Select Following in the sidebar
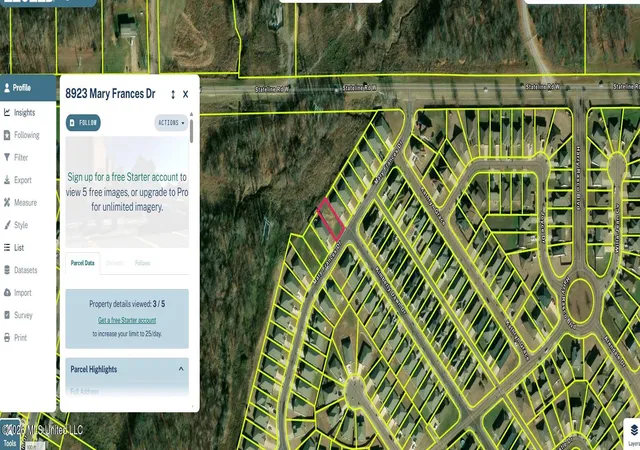Screen dimensions: 640x450 pyautogui.click(x=28, y=135)
